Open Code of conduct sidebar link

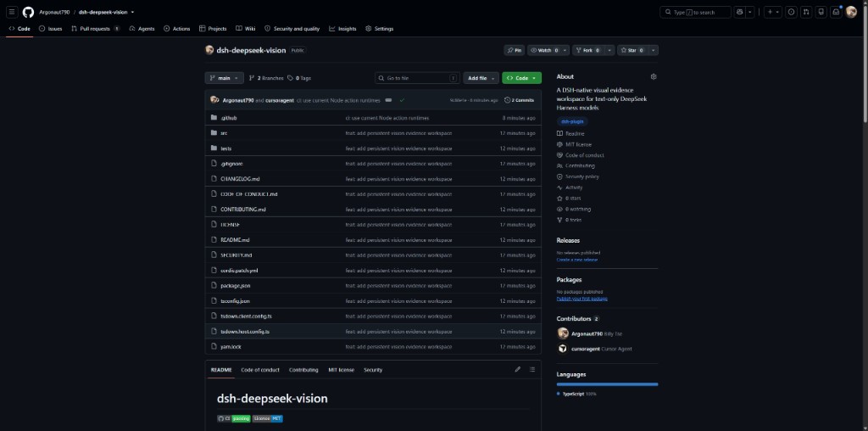click(581, 155)
